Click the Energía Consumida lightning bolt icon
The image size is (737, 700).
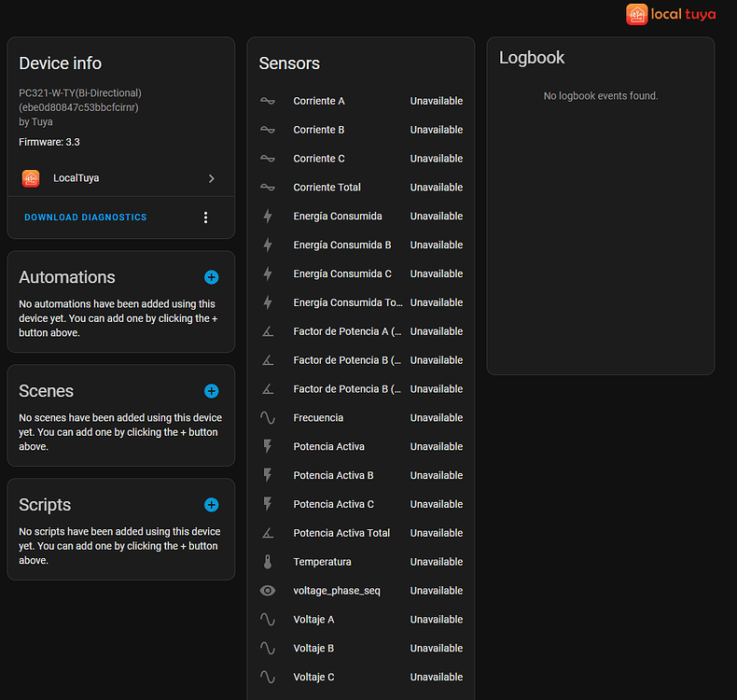268,217
